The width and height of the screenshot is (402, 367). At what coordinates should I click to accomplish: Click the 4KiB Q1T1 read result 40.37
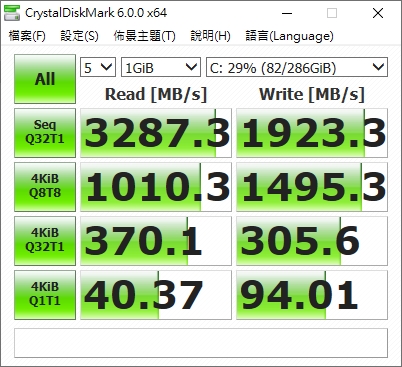point(156,295)
